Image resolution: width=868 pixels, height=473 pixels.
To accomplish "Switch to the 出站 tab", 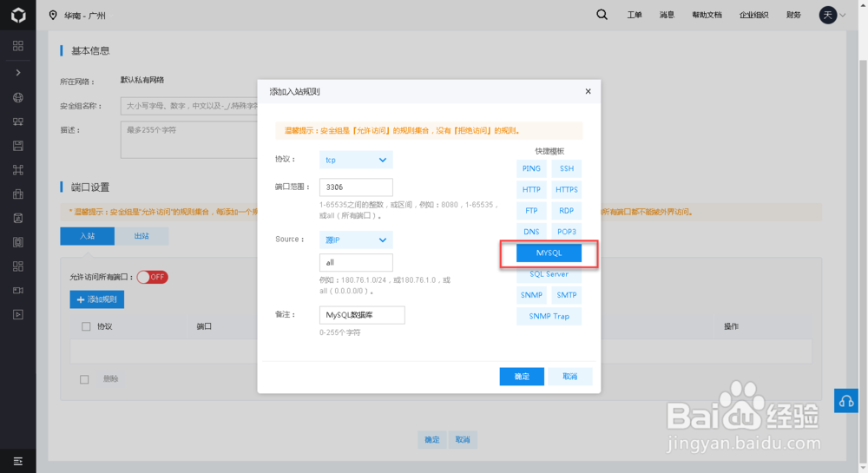I will (x=141, y=236).
